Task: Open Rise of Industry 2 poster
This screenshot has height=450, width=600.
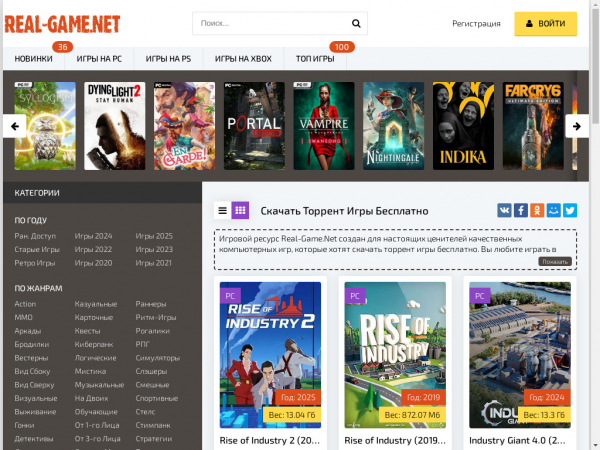Action: pyautogui.click(x=271, y=355)
